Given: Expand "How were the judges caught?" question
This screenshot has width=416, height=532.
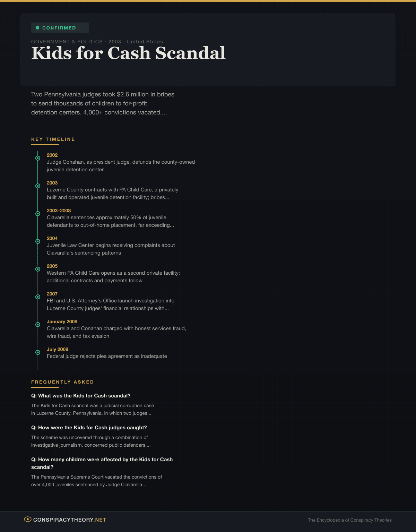Looking at the screenshot, I should 89,428.
